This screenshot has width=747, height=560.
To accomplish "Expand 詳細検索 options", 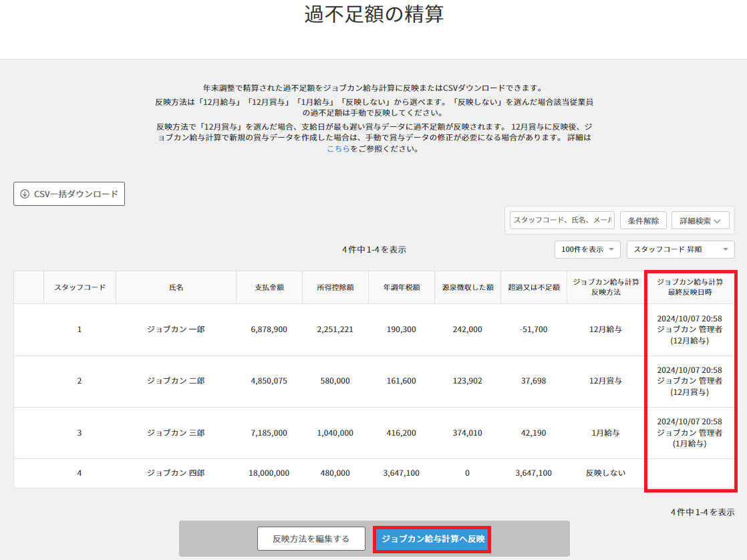I will (x=700, y=221).
